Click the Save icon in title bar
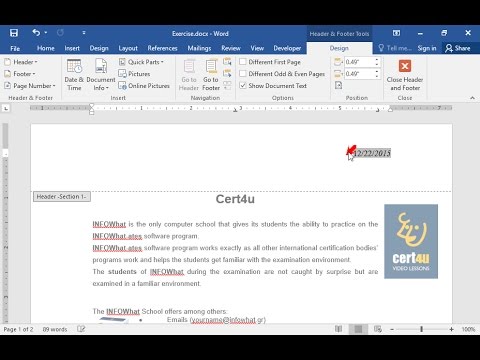This screenshot has height=360, width=480. point(14,33)
